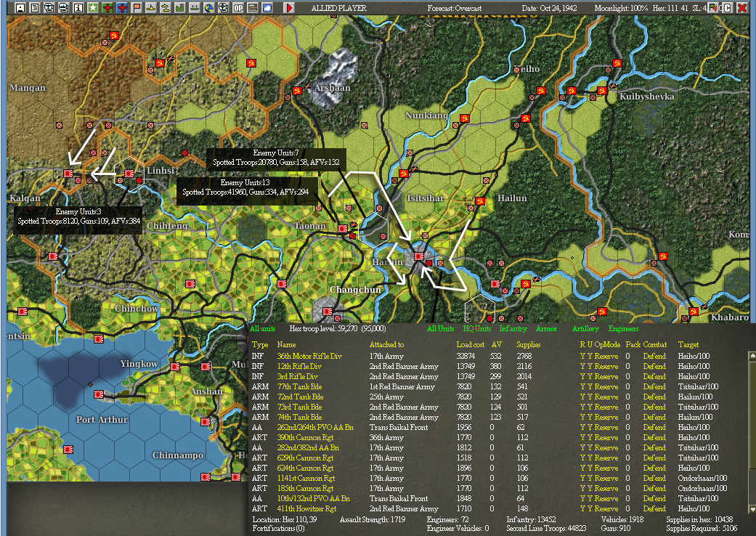Select the orange flag toolbar icon

[136, 8]
